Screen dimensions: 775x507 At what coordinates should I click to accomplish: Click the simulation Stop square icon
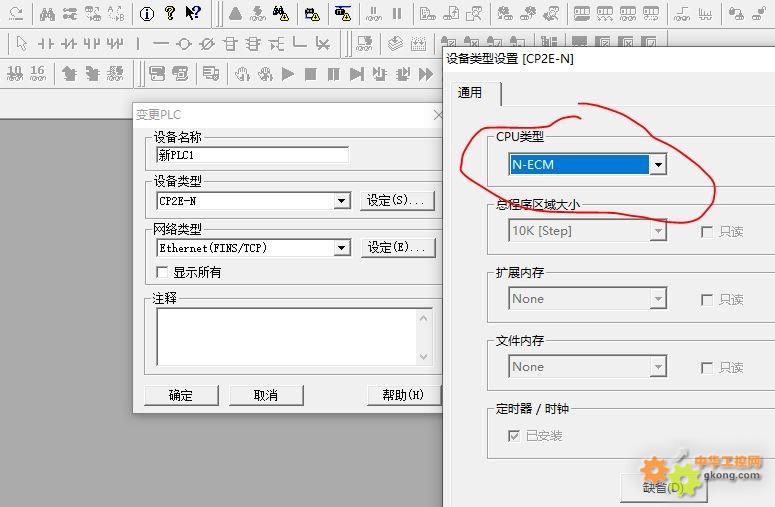[310, 75]
